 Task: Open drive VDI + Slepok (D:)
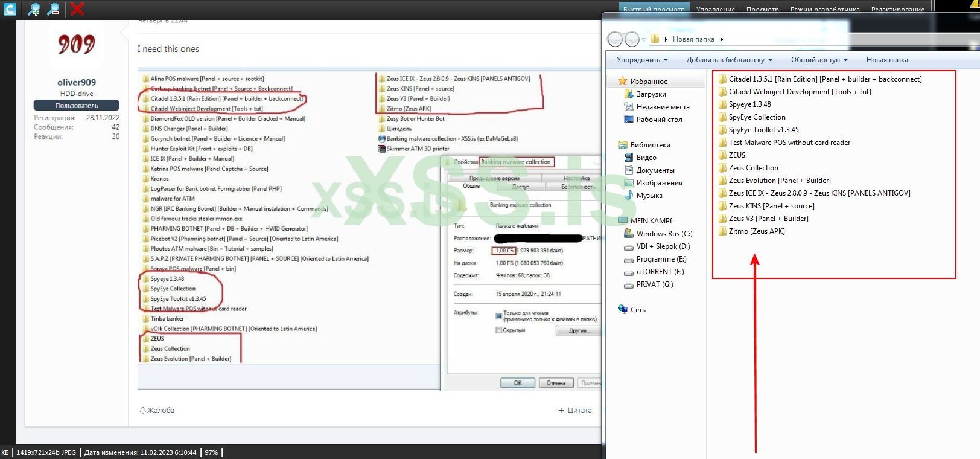pos(657,246)
